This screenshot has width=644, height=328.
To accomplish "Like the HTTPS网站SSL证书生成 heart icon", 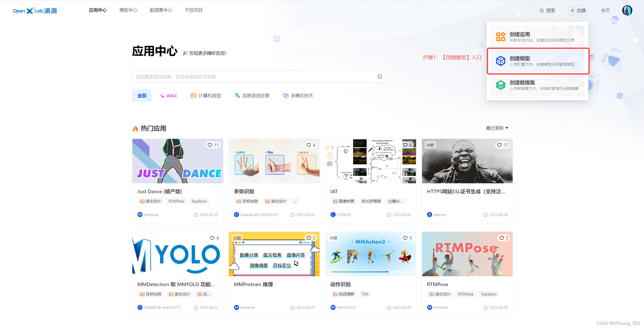I will pos(499,145).
